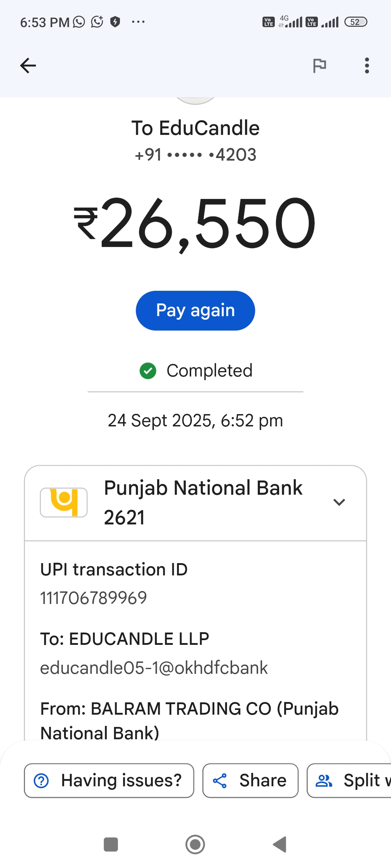The image size is (391, 868).
Task: Tap the green Completed checkmark icon
Action: 148,371
